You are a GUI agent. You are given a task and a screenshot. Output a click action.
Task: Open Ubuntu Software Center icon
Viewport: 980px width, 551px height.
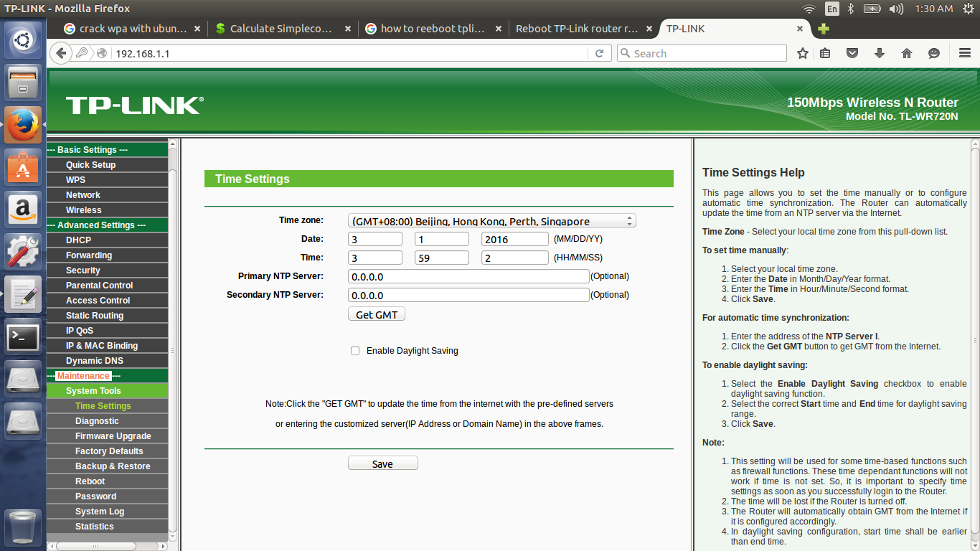click(24, 167)
